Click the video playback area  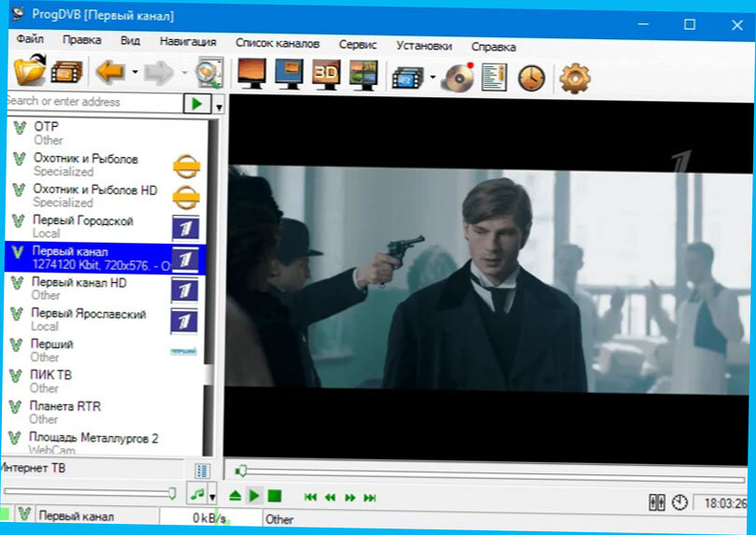(x=489, y=278)
